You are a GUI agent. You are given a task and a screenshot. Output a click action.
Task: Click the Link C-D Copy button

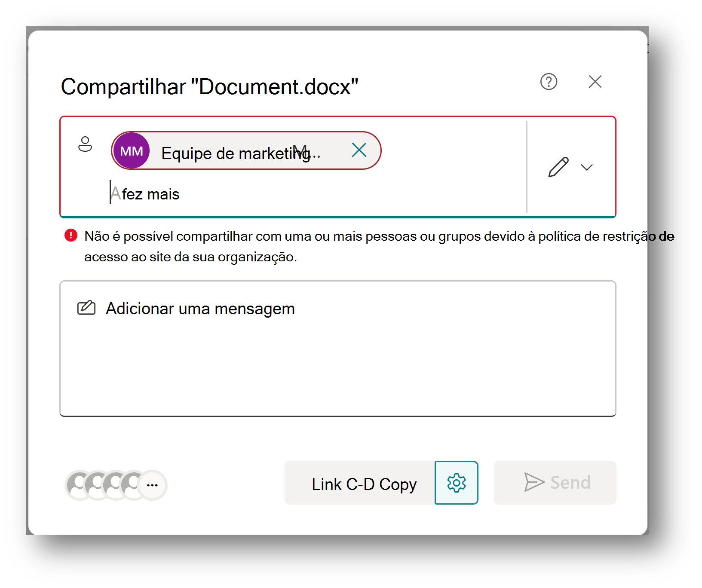point(360,483)
